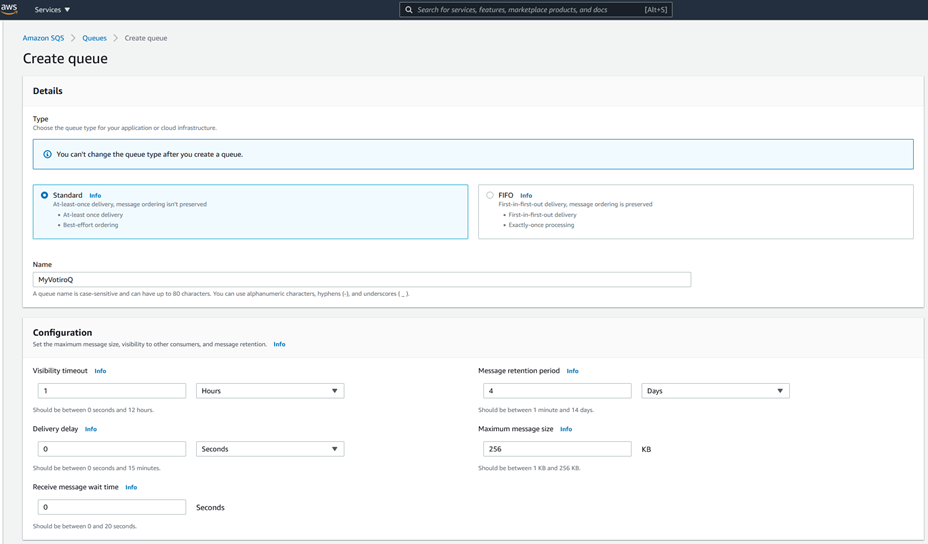Open the Queues breadcrumb link
This screenshot has width=928, height=544.
coord(94,38)
